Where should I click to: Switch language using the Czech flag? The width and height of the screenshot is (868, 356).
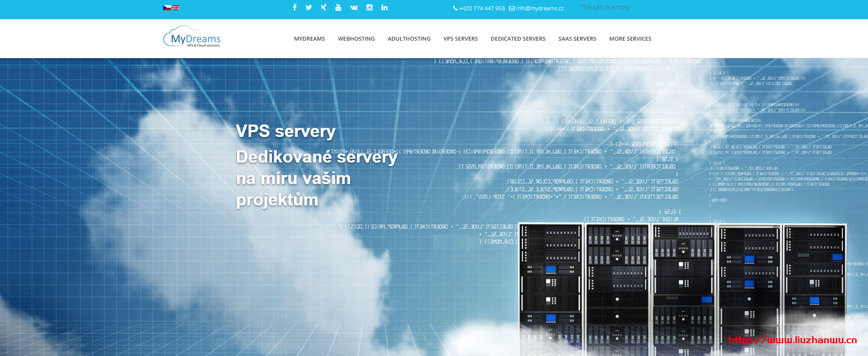(x=167, y=8)
